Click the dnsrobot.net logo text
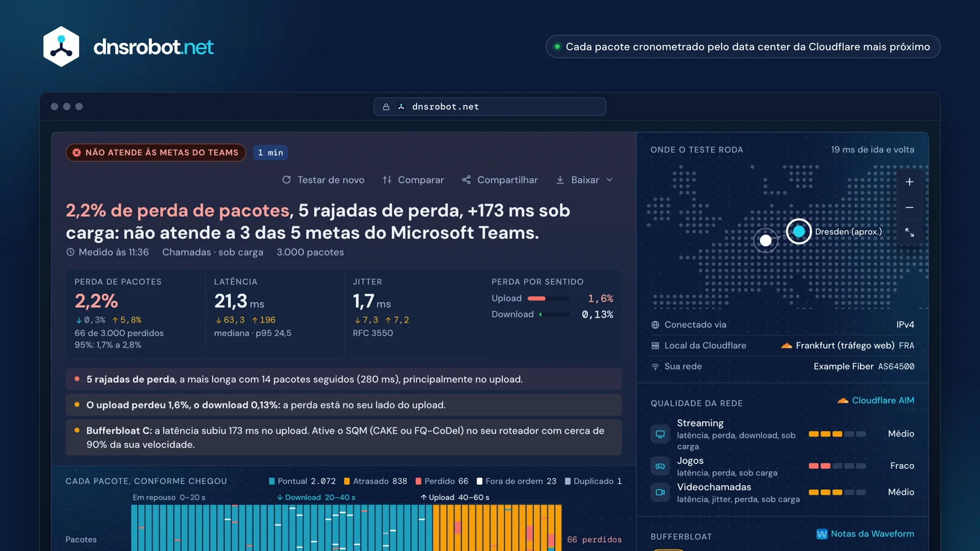The height and width of the screenshot is (551, 980). [154, 47]
